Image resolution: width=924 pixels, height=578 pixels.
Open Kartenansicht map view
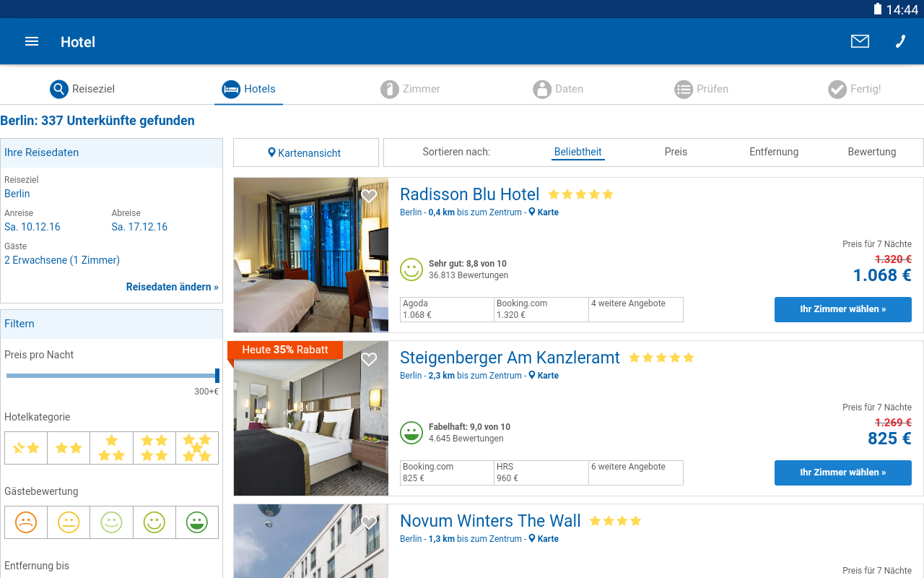306,152
